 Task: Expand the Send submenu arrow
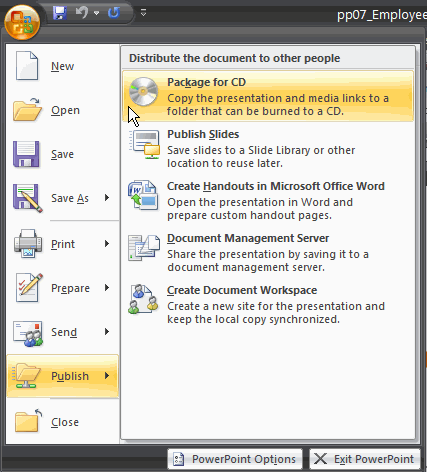107,331
